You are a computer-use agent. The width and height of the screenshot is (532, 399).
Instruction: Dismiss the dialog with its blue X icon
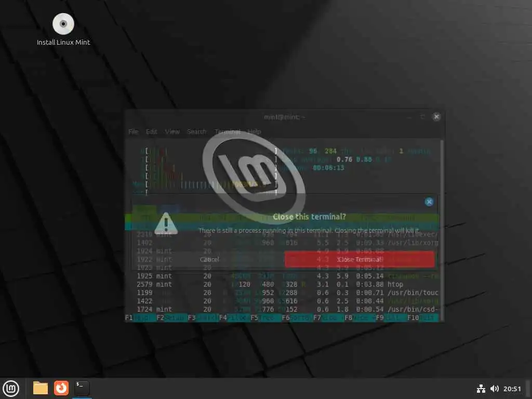pyautogui.click(x=429, y=202)
